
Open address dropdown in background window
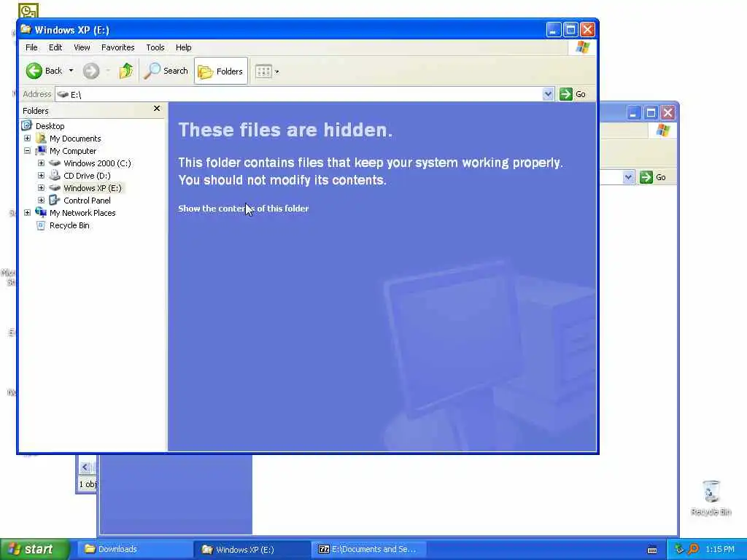point(628,177)
